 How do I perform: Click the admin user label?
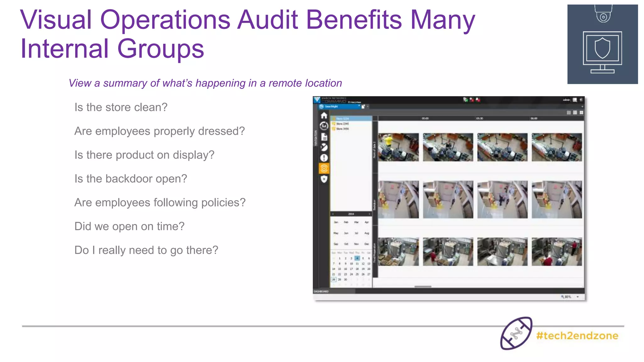point(566,100)
